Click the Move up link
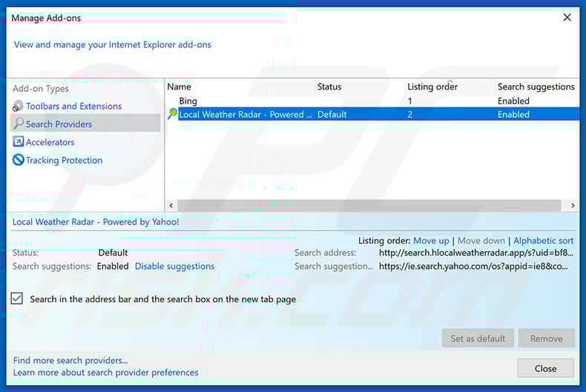586x392 pixels. pyautogui.click(x=431, y=241)
